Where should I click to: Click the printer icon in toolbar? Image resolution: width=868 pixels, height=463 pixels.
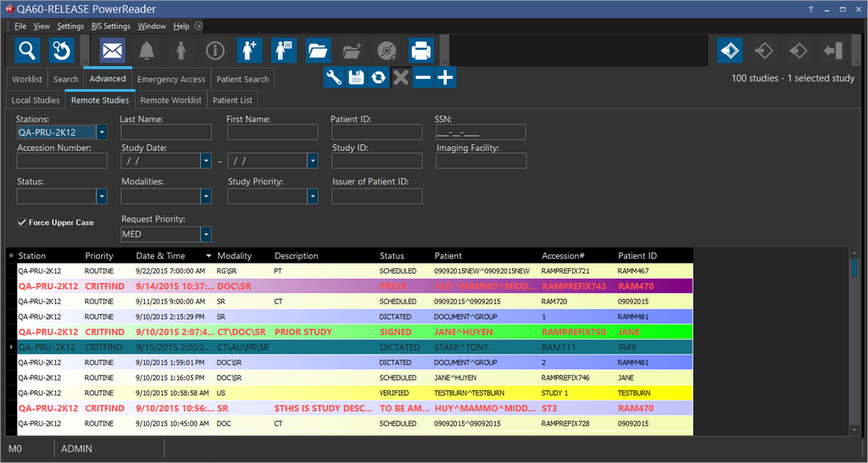tap(421, 51)
